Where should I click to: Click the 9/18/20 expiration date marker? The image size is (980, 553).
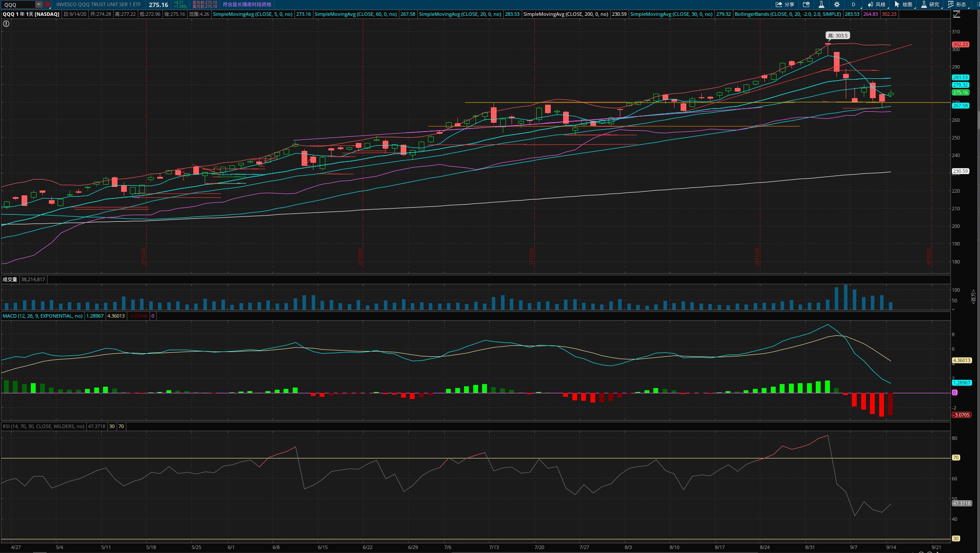(929, 256)
